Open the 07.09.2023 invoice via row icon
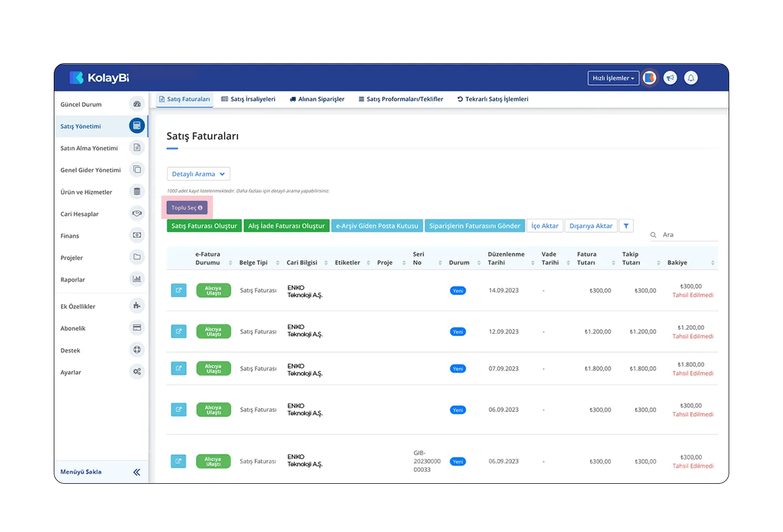Image resolution: width=783 pixels, height=532 pixels. click(x=179, y=369)
